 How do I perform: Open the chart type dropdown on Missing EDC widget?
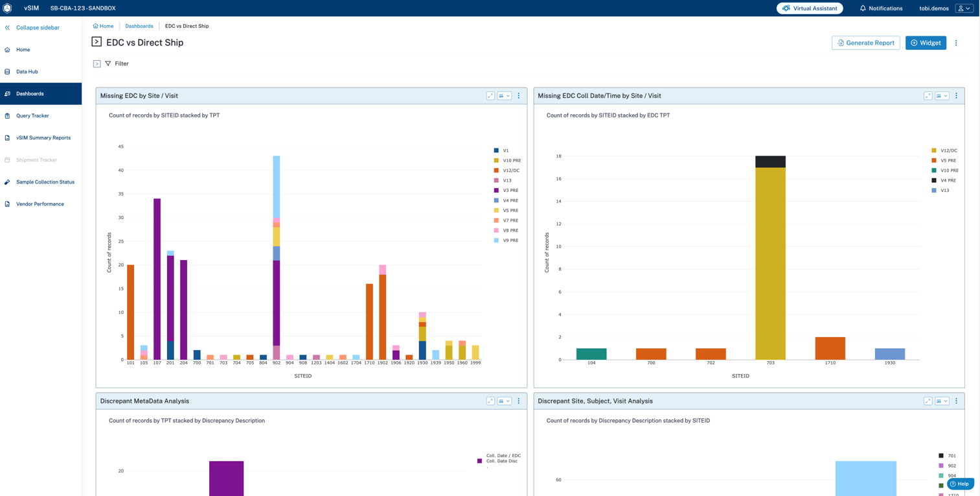(x=504, y=95)
